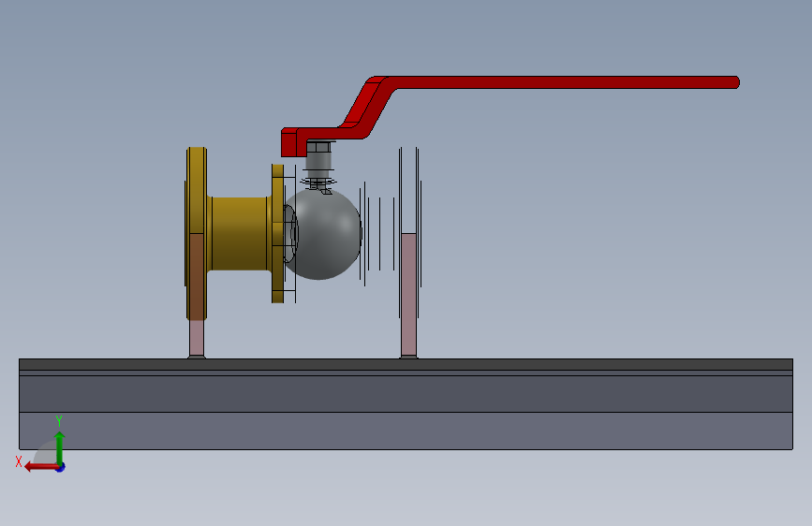Screen dimensions: 812x526
Task: Click the hex nut under the handle
Action: point(318,147)
